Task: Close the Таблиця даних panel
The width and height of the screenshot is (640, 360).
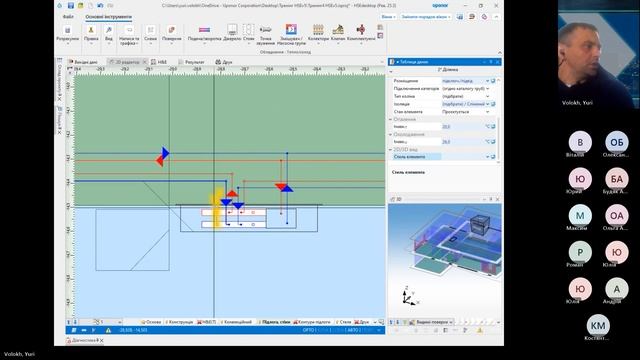Action: pos(498,62)
